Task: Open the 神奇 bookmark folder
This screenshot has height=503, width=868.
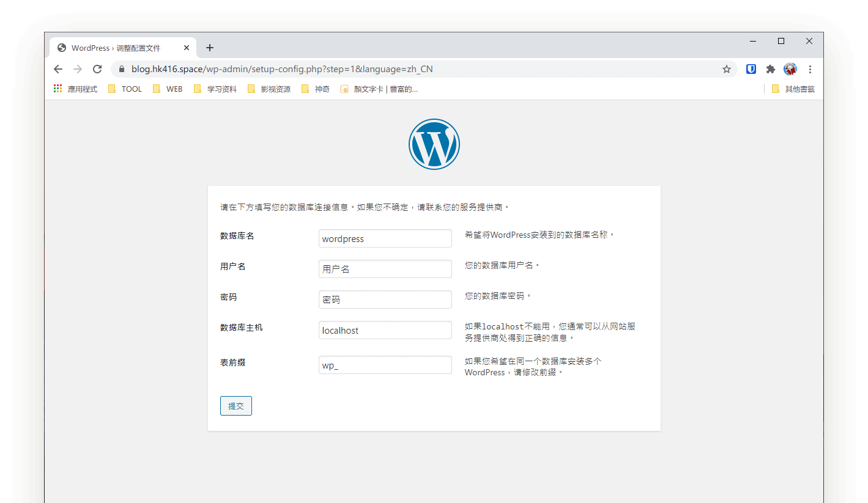Action: tap(316, 89)
